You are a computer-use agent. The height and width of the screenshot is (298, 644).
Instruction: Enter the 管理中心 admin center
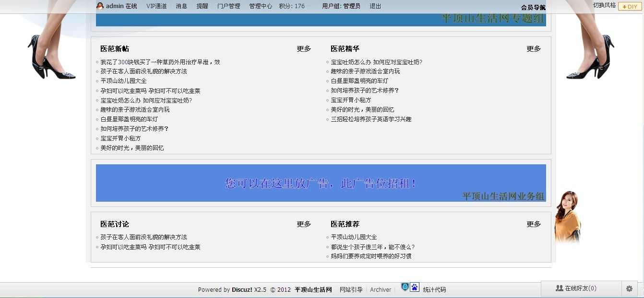pyautogui.click(x=261, y=7)
